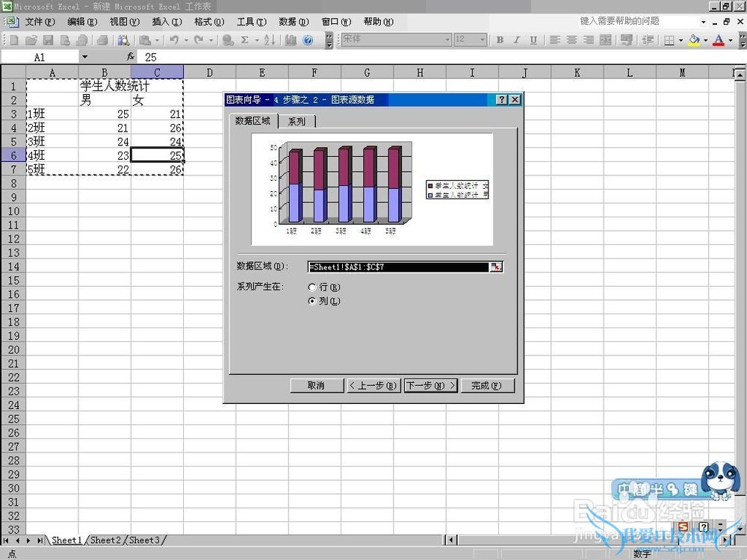Click the dialog's question mark help button
The image size is (747, 560).
[502, 99]
